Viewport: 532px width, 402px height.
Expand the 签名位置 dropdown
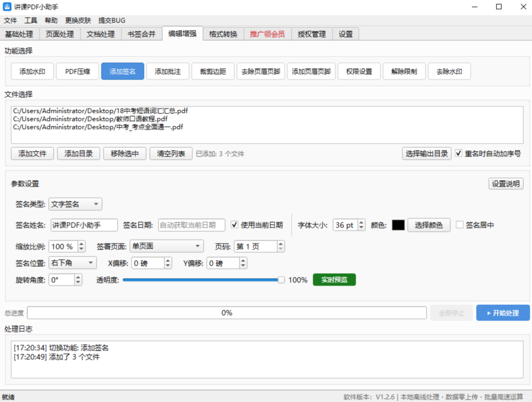point(73,263)
